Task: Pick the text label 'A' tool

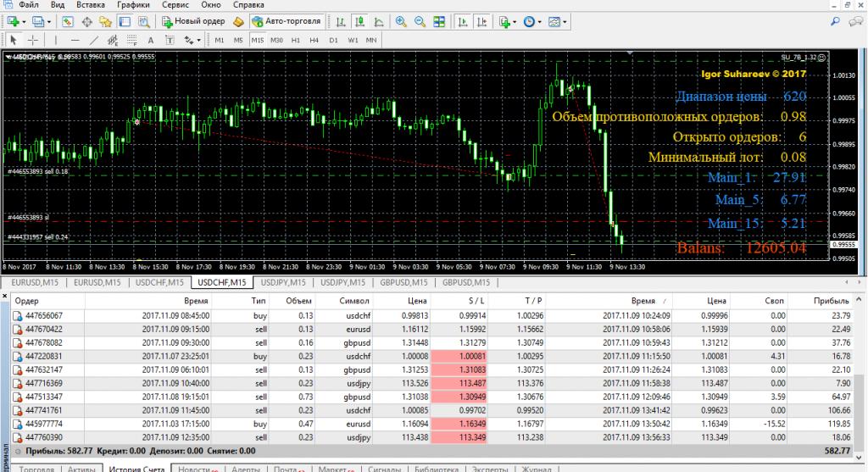Action: tap(150, 40)
